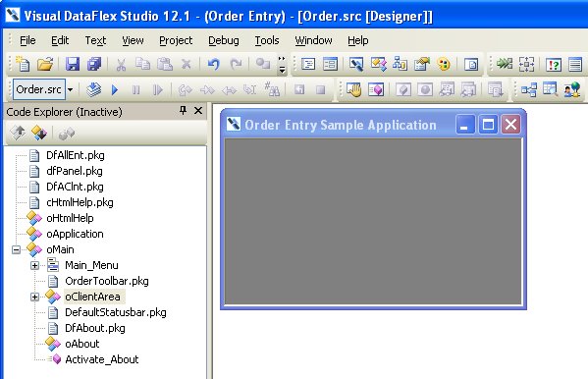Click the up-arrow icon in Code Explorer toolbar
This screenshot has width=588, height=379.
pyautogui.click(x=18, y=133)
